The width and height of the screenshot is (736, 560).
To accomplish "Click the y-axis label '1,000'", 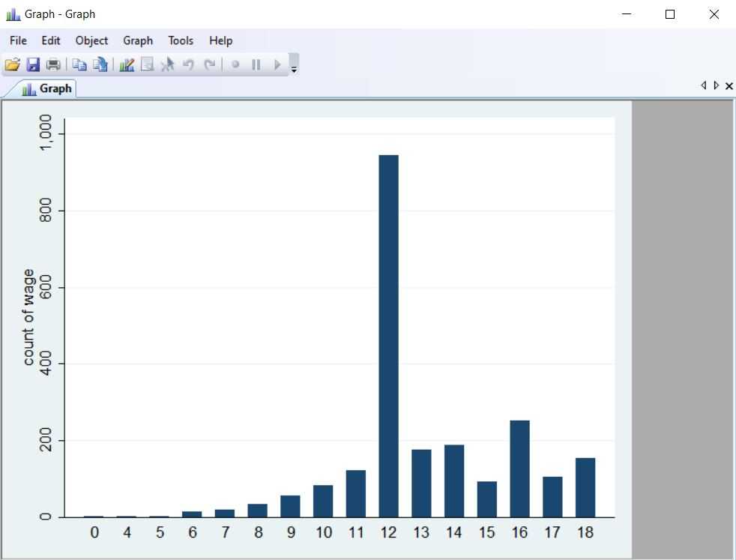I will (46, 133).
